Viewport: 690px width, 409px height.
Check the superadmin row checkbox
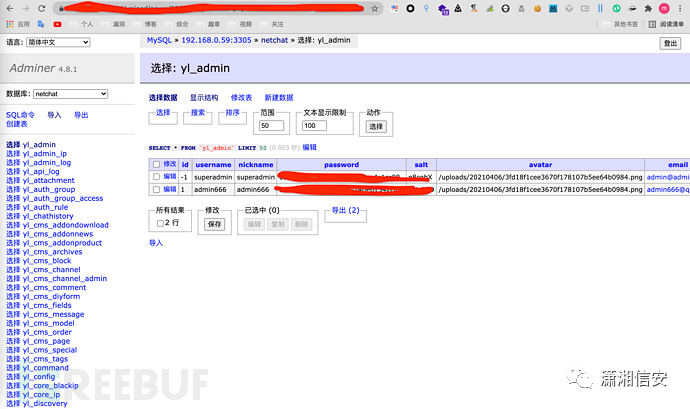pyautogui.click(x=156, y=177)
